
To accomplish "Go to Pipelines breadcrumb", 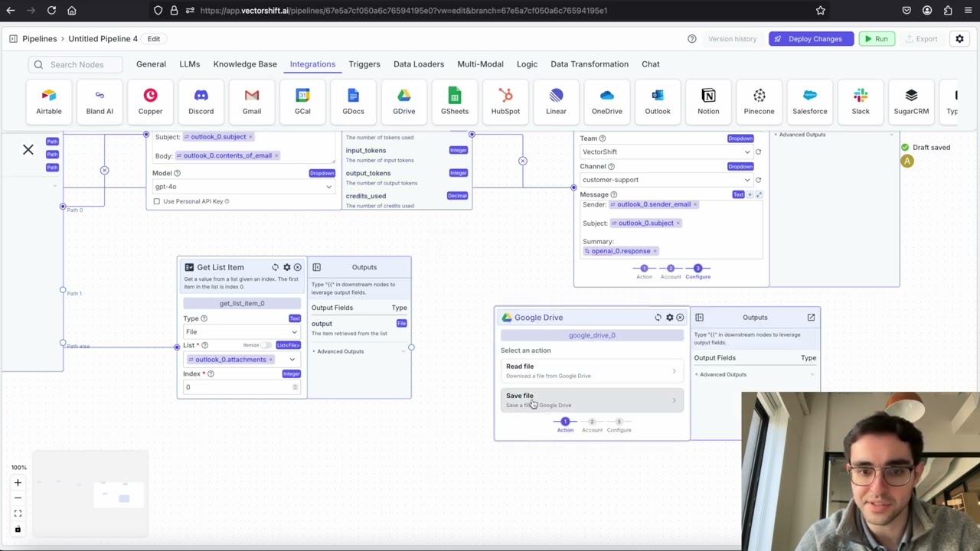I will [39, 39].
